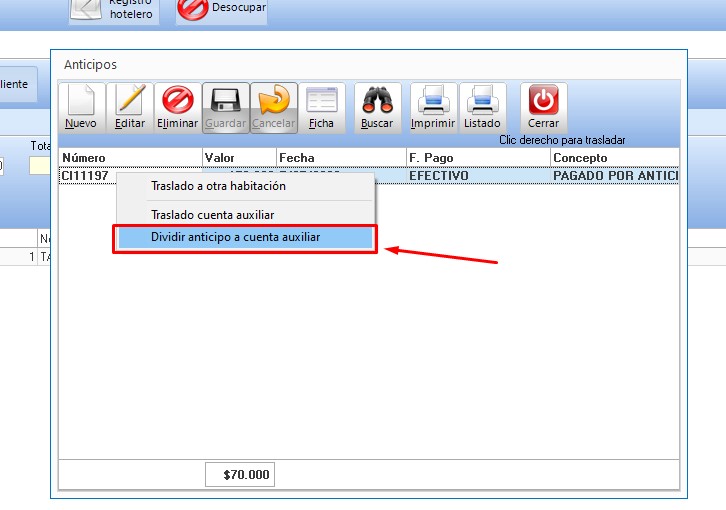Select 'Dividir anticipo a cuenta auxiliar'
Screen dimensions: 726x510
tap(245, 237)
